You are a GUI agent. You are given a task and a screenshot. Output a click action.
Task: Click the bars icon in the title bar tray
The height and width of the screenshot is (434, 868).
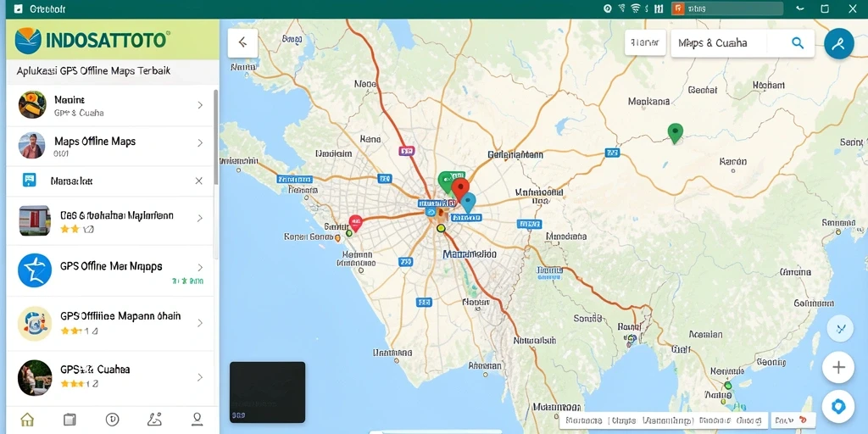click(x=658, y=8)
